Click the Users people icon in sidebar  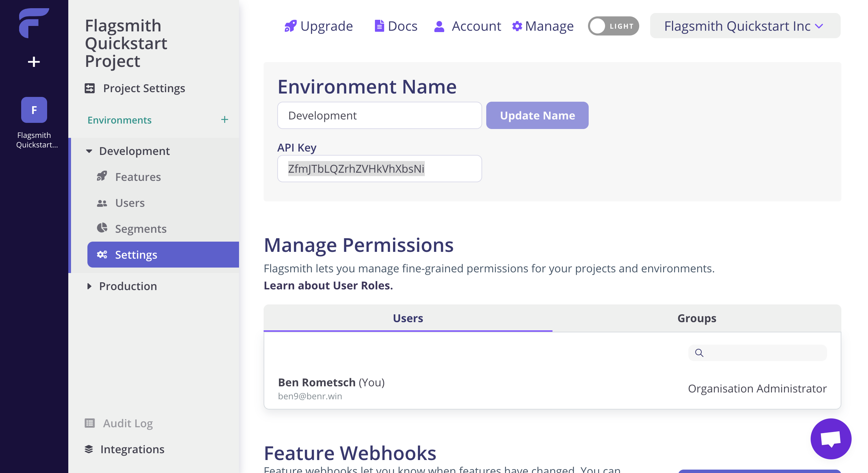pos(102,203)
